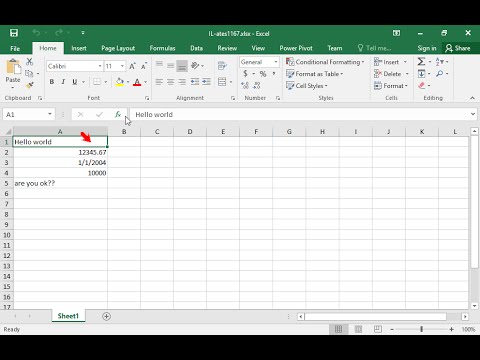480x360 pixels.
Task: Click Decrease Decimal icon
Action: coord(257,86)
